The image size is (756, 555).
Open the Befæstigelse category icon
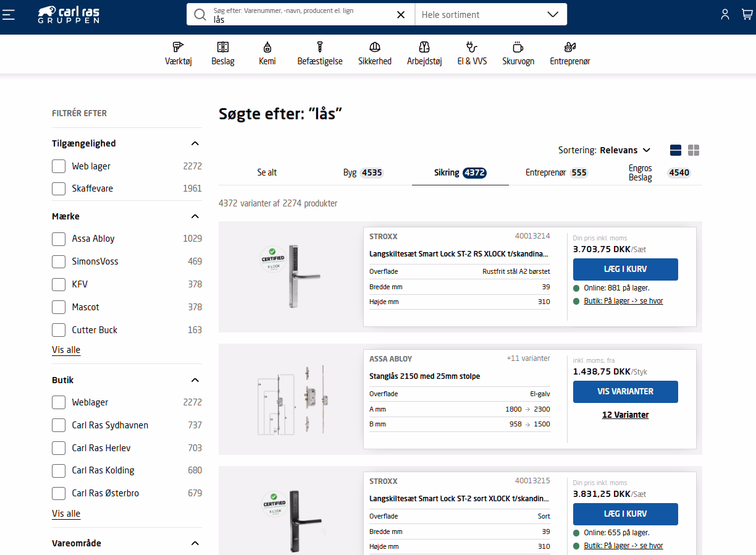click(320, 47)
